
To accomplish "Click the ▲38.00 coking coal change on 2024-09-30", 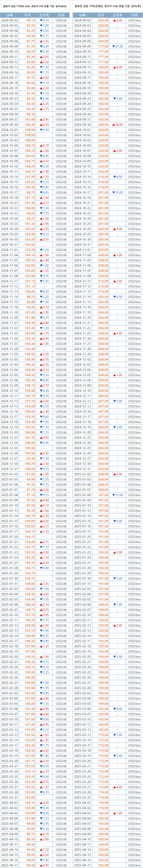I will (117, 125).
